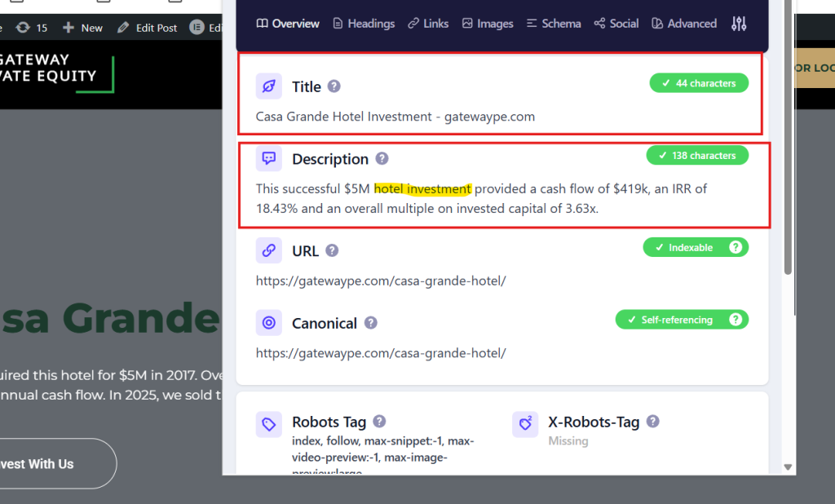
Task: Click the panel scrollbar thumb
Action: click(x=789, y=139)
